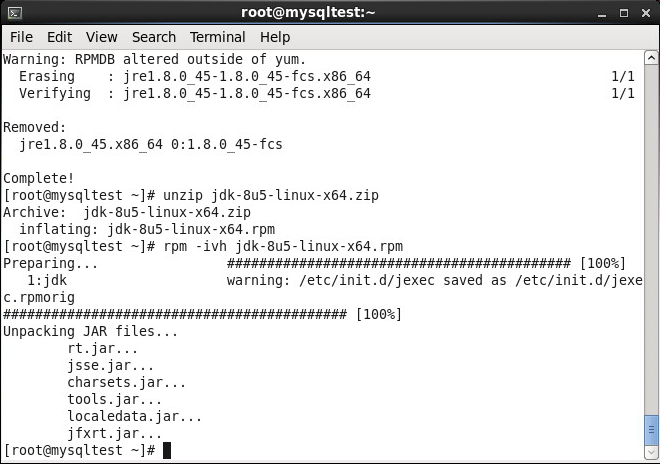Click the 'Complete!' output line
Image resolution: width=660 pixels, height=464 pixels.
38,178
